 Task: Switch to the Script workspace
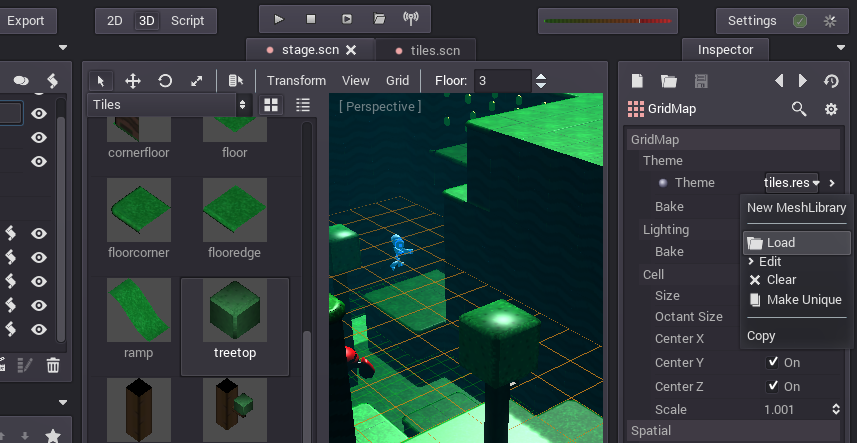[187, 20]
